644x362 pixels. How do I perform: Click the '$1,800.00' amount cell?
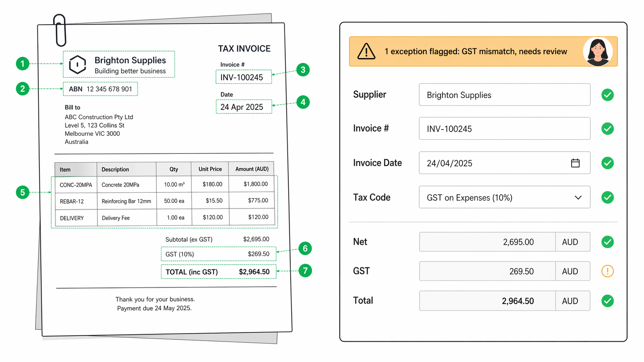(252, 184)
